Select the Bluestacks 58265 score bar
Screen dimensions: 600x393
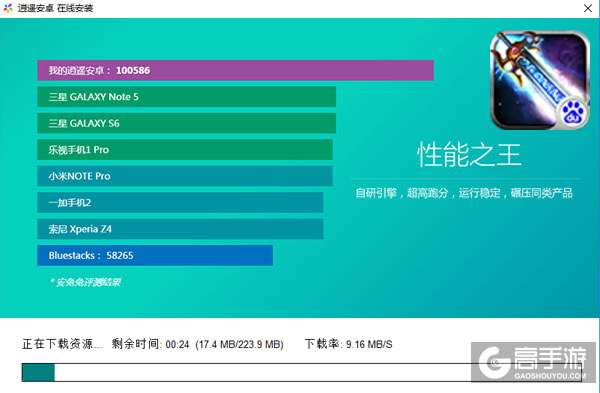155,255
